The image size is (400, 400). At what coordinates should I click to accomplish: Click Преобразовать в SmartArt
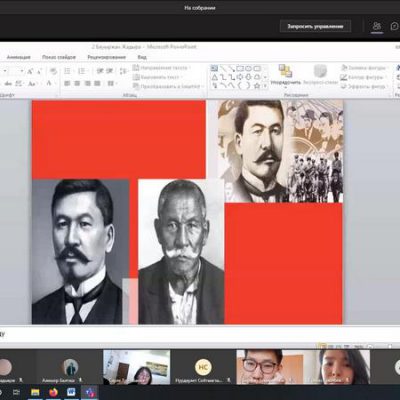click(x=168, y=86)
